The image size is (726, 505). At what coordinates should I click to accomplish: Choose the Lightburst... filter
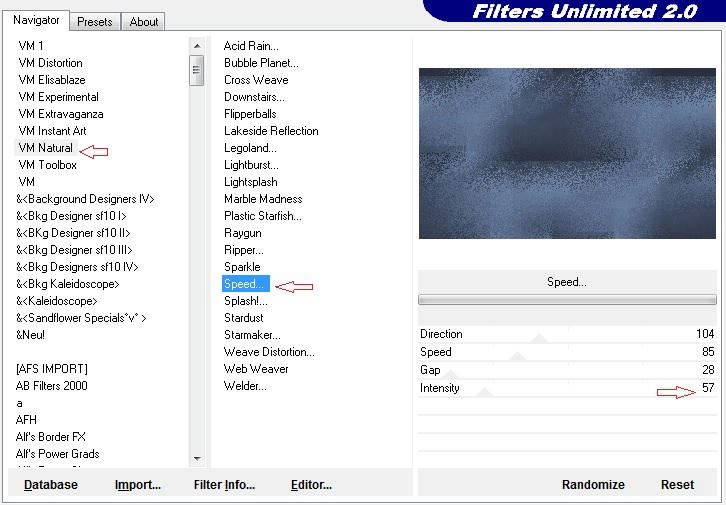251,165
